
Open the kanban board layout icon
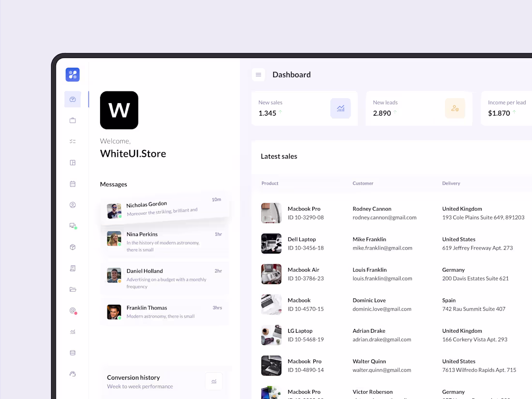point(73,163)
